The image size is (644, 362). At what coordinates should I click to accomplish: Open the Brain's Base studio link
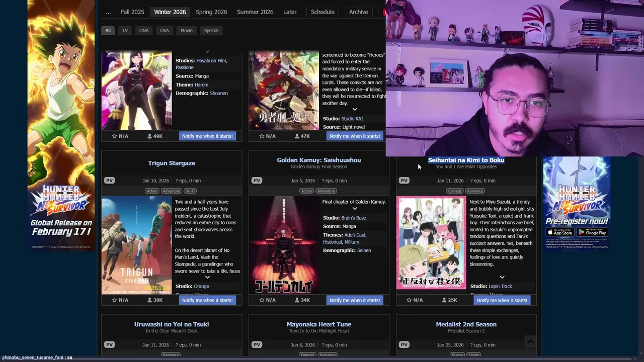(354, 218)
